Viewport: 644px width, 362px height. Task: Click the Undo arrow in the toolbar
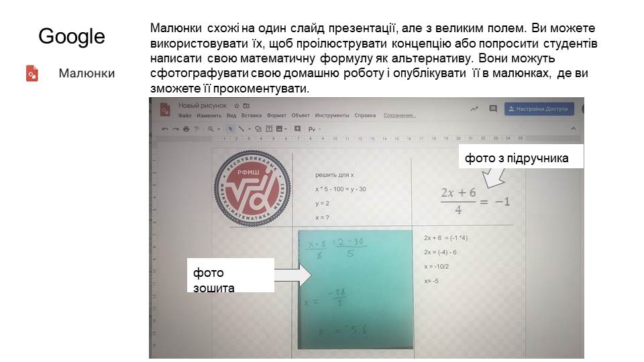tap(165, 129)
